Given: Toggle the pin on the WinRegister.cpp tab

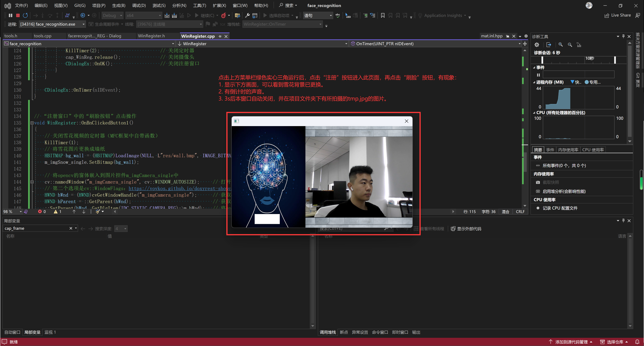Looking at the screenshot, I should pos(220,36).
